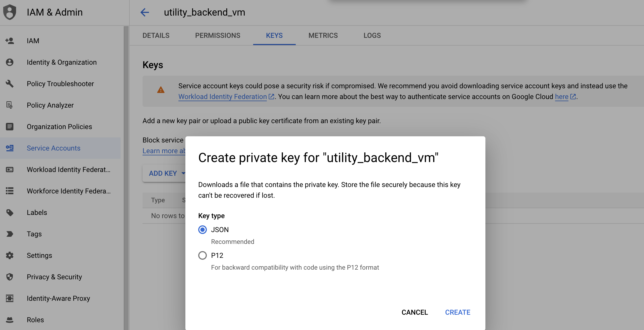The image size is (644, 330).
Task: Click the Roles hat icon
Action: click(10, 320)
